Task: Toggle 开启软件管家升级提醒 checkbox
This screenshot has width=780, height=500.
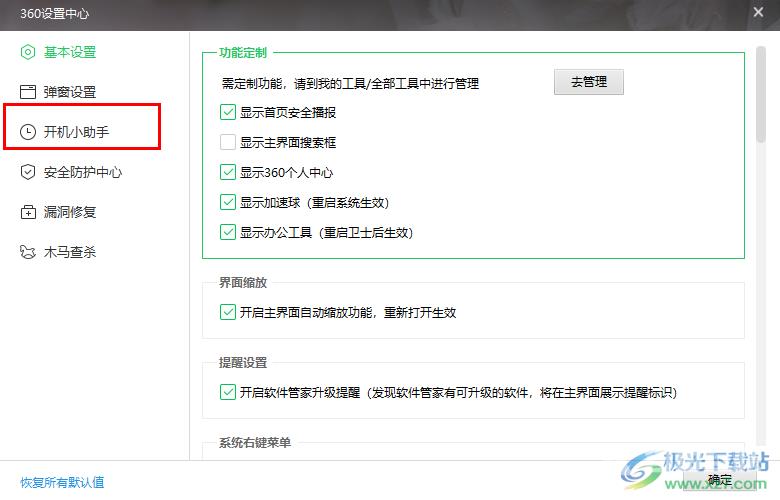Action: 228,392
